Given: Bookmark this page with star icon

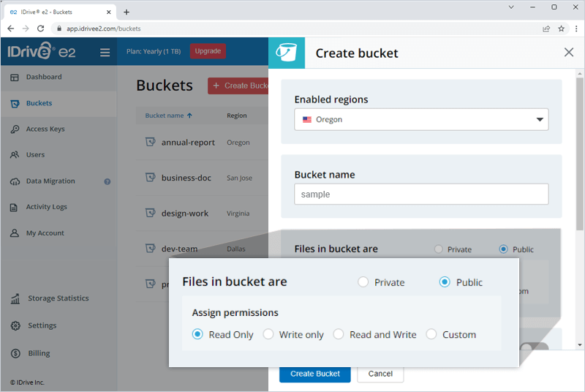Looking at the screenshot, I should tap(561, 29).
